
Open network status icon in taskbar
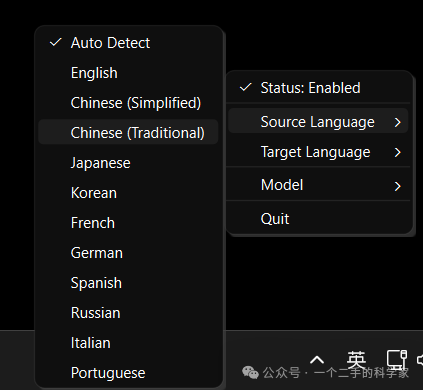point(397,360)
